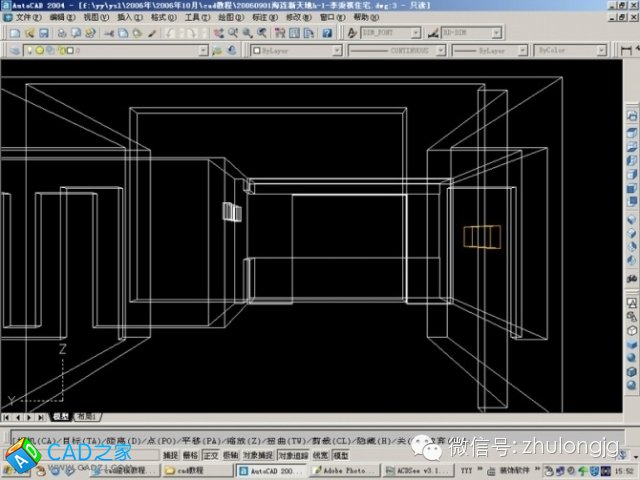Click the Save icon in standard toolbar
The image size is (640, 480).
tap(43, 33)
